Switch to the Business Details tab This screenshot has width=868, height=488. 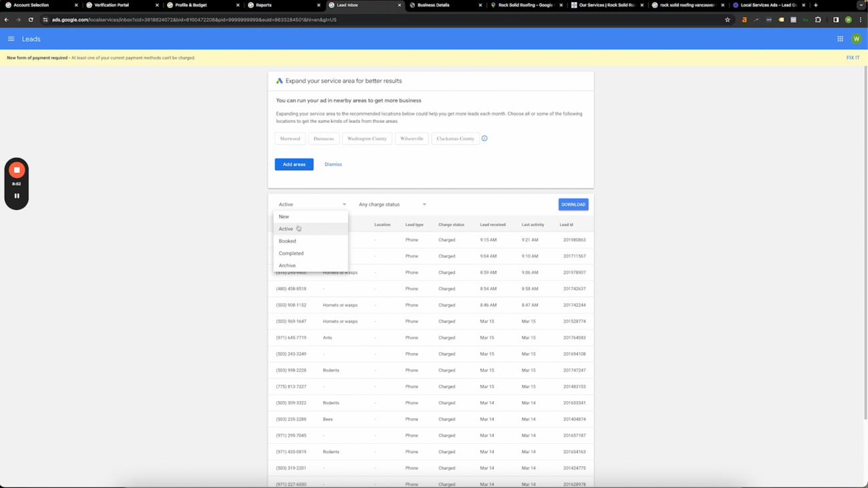pos(445,5)
